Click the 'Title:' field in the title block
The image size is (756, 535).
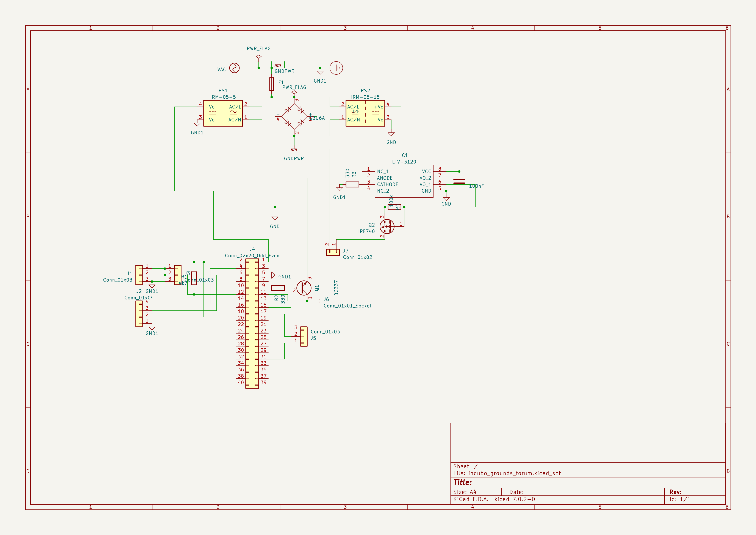click(462, 483)
